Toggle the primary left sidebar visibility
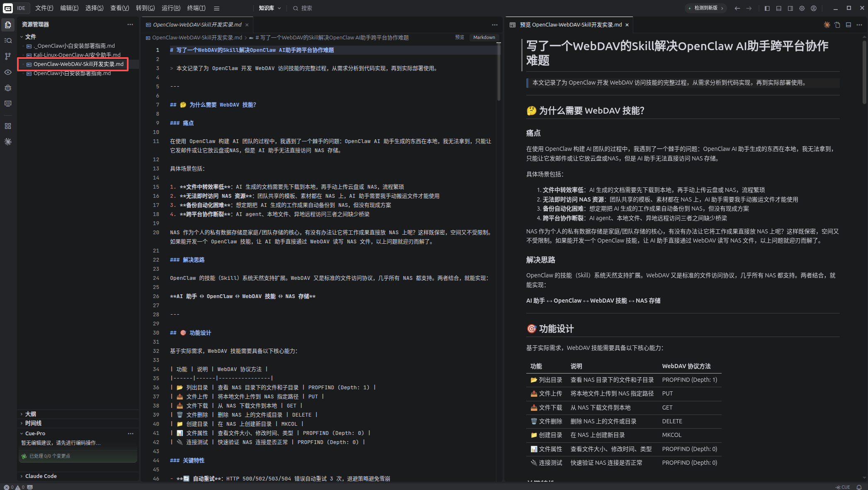The image size is (868, 490). point(767,8)
